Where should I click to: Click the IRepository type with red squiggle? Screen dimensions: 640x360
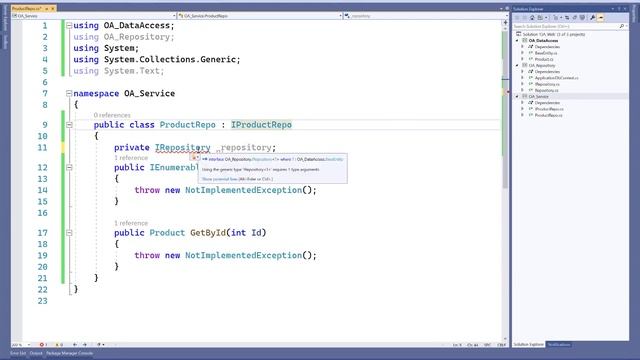(182, 147)
